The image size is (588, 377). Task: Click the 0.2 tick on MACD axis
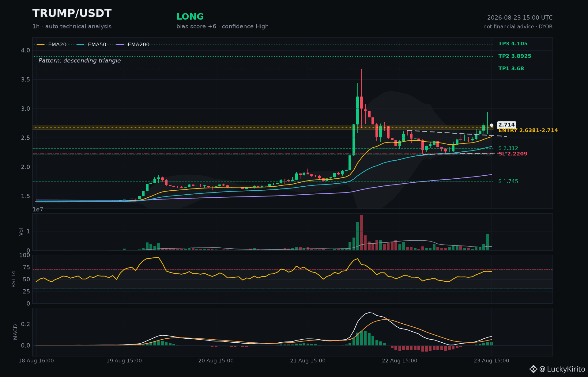25,324
